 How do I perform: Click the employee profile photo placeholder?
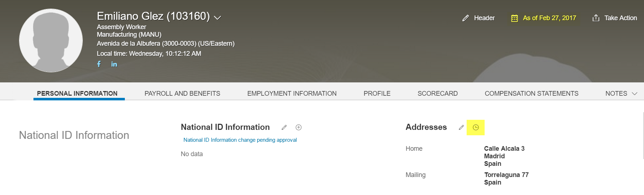coord(51,40)
